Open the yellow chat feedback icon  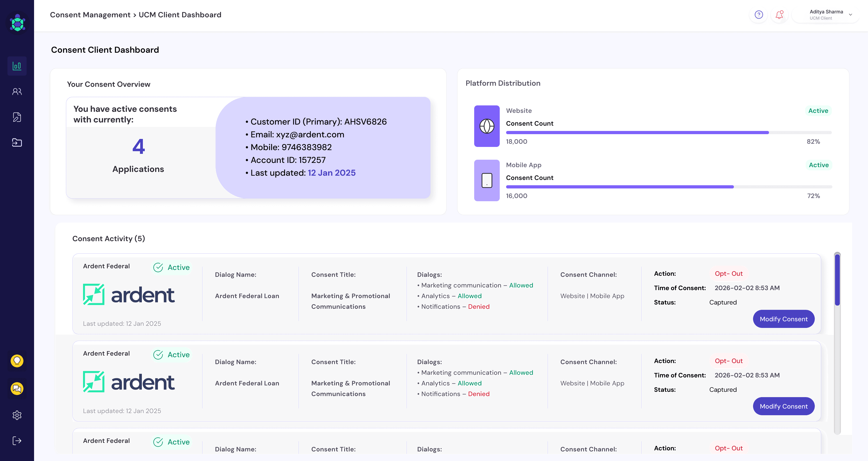(x=17, y=389)
